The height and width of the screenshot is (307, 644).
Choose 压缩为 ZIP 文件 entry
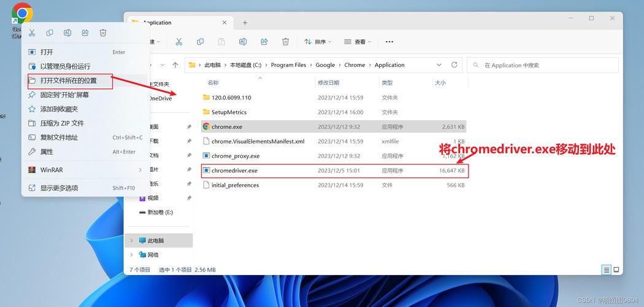click(85, 123)
